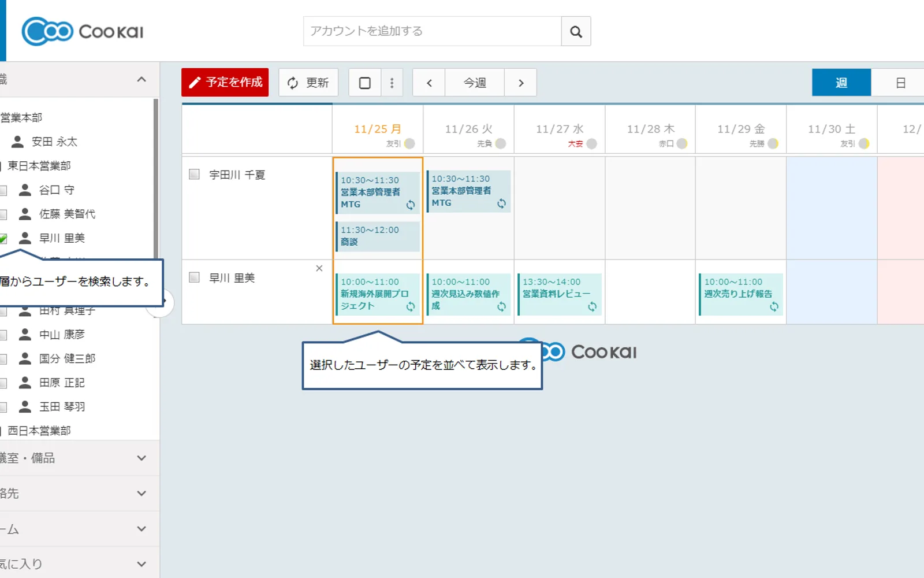Click the 更新 refresh button

click(308, 83)
